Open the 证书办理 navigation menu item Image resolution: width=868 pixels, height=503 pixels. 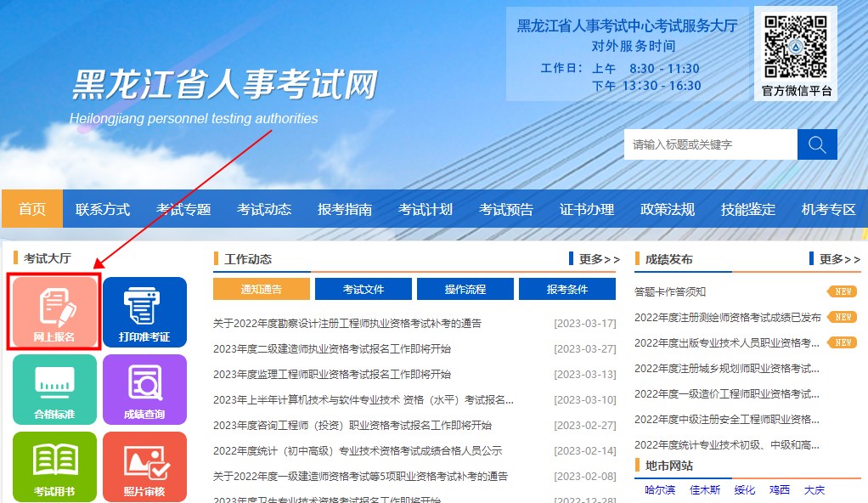click(x=586, y=208)
